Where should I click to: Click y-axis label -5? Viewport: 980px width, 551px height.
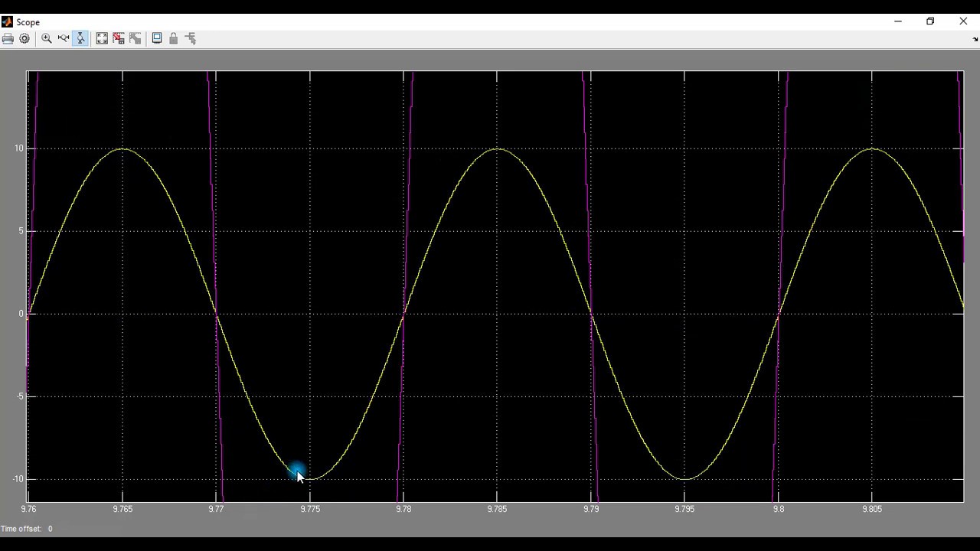pyautogui.click(x=19, y=396)
